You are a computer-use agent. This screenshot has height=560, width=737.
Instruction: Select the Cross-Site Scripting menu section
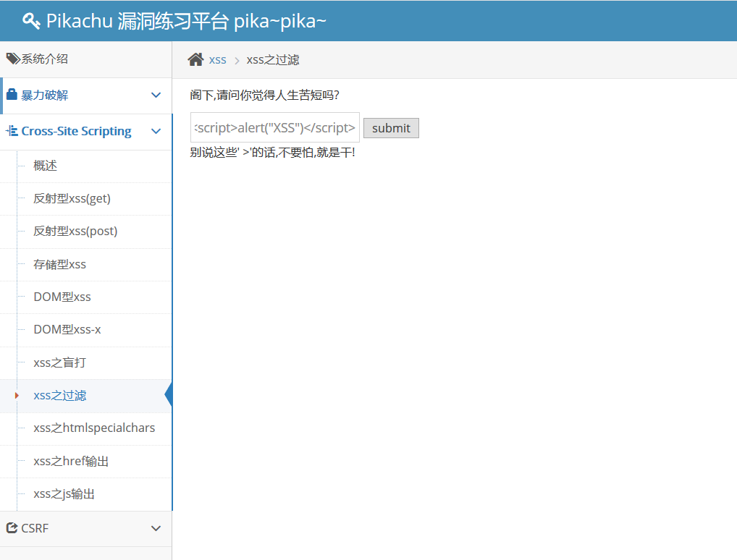point(85,132)
